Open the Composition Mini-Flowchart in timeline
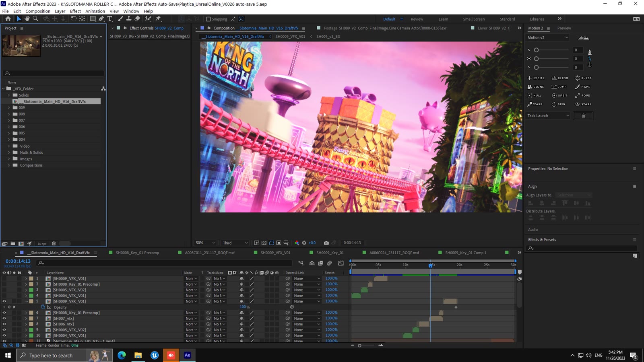The width and height of the screenshot is (644, 362). tap(301, 263)
